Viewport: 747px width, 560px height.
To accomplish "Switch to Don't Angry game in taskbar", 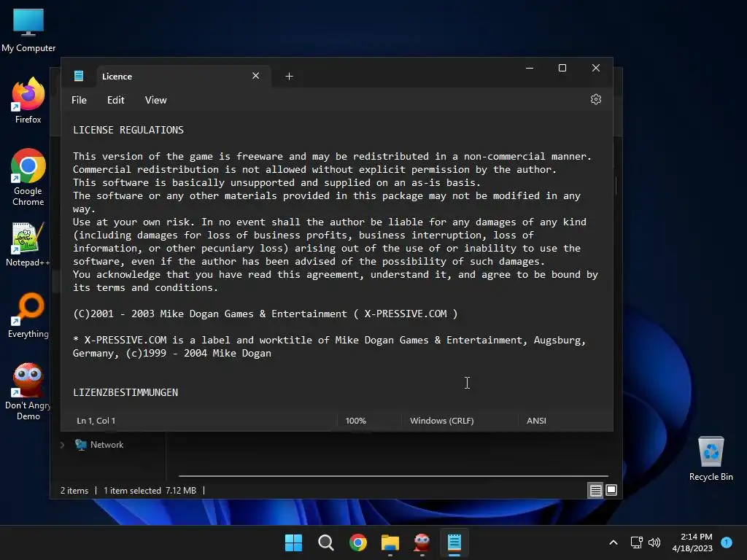I will [422, 542].
